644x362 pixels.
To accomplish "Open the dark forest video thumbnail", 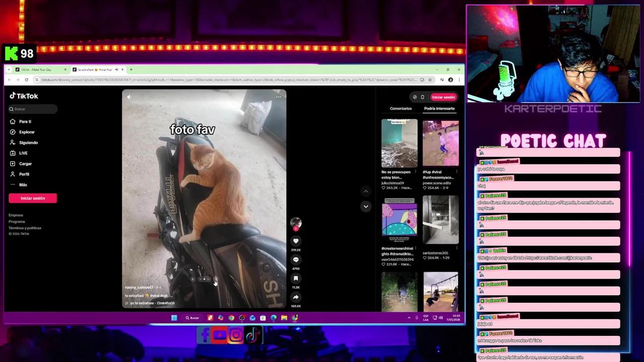I will coord(399,292).
